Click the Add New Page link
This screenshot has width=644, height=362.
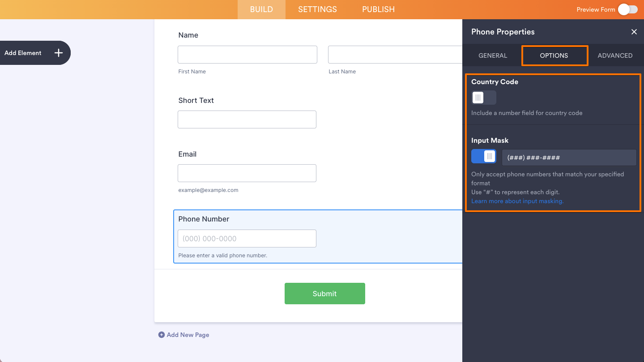pyautogui.click(x=188, y=335)
